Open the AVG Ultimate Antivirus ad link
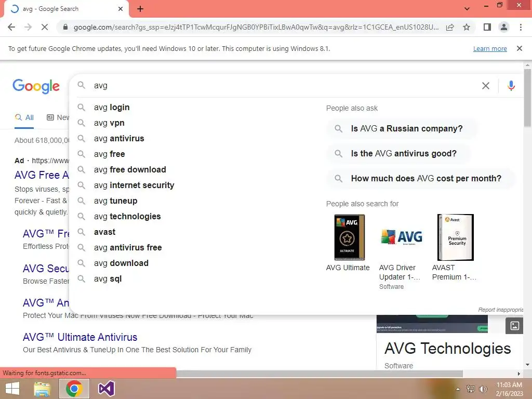 tap(80, 337)
